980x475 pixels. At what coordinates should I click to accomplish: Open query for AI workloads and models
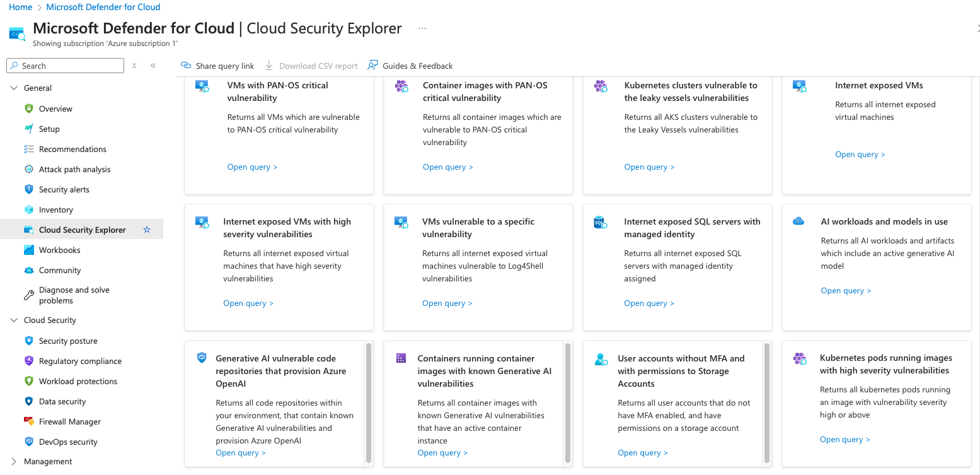(x=846, y=291)
